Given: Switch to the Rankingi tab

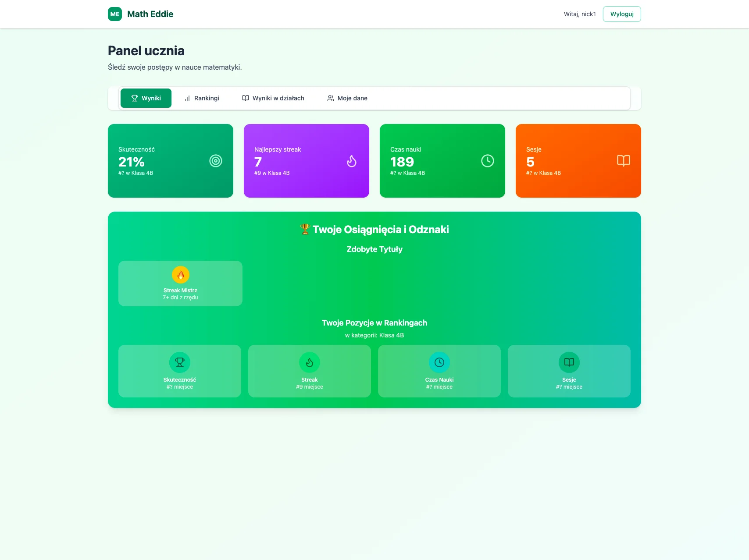Looking at the screenshot, I should [x=201, y=98].
